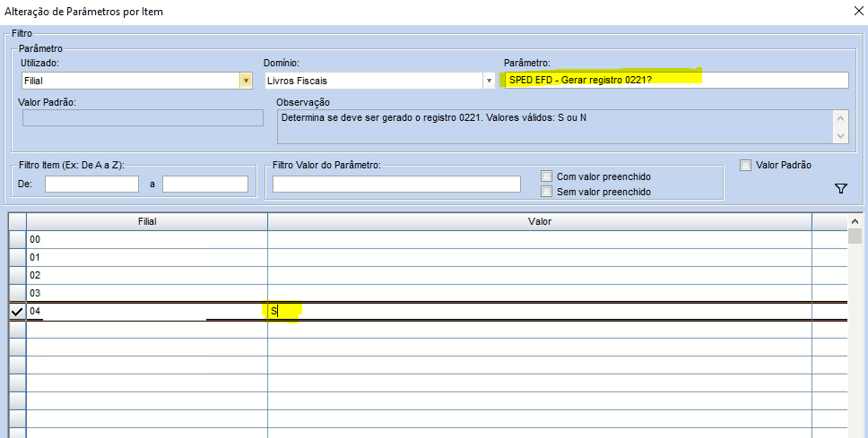Enable the Sem valor preenchido checkbox
The height and width of the screenshot is (438, 868).
click(547, 192)
